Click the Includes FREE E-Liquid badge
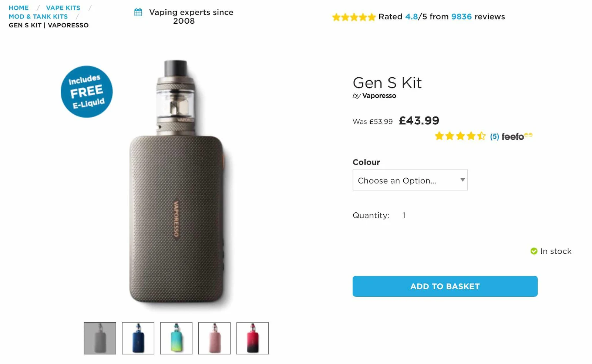 coord(87,92)
